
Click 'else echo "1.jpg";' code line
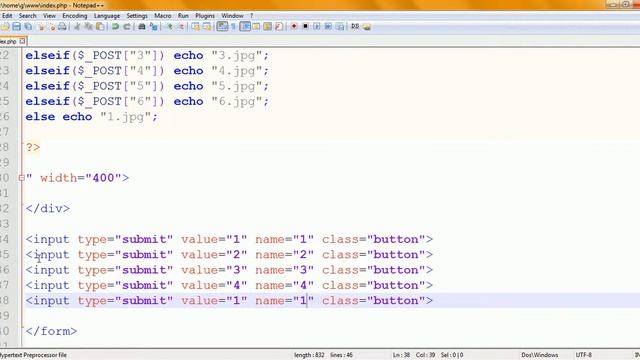click(x=91, y=117)
